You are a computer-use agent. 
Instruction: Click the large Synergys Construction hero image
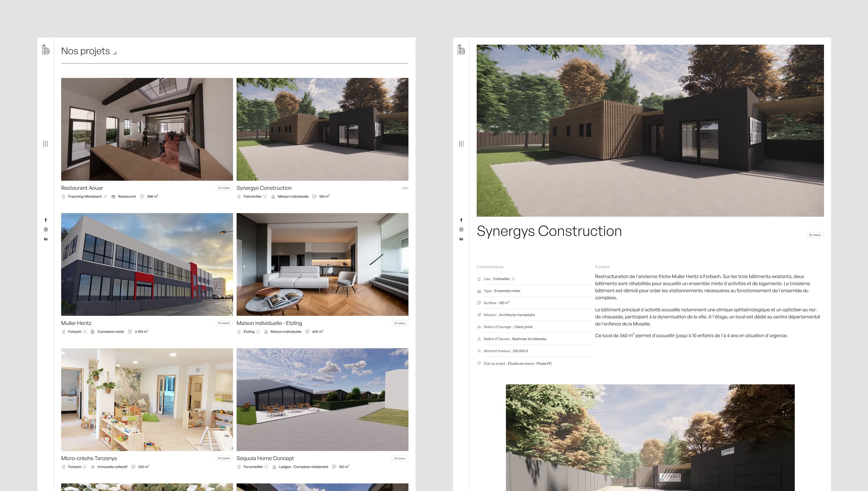[650, 131]
